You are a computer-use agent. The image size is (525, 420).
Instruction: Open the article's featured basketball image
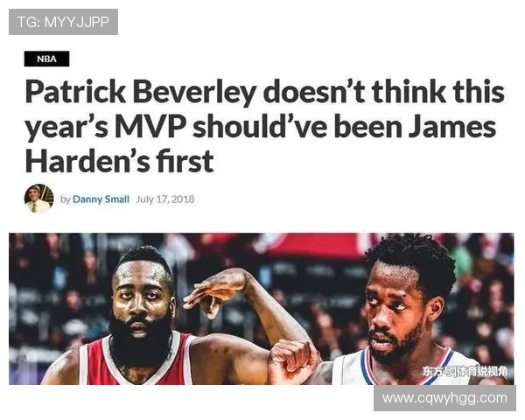click(x=262, y=309)
